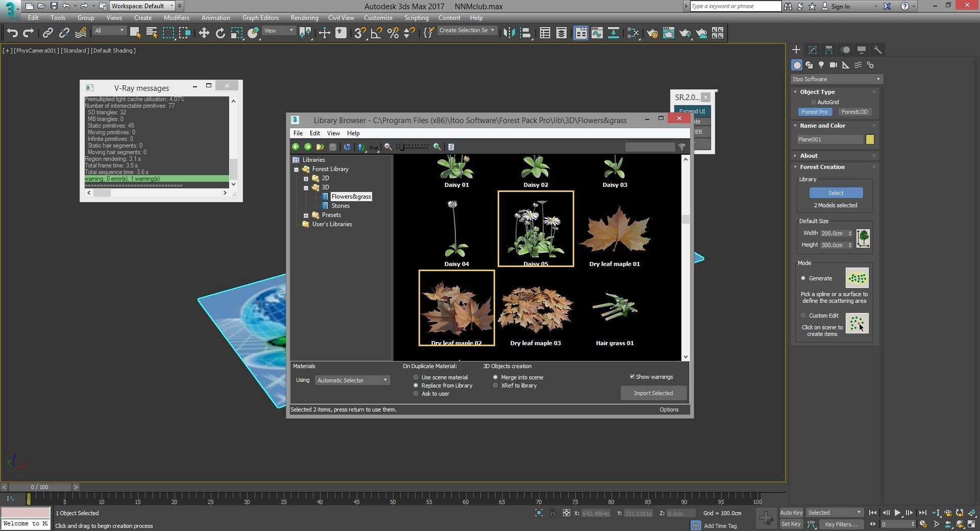Expand the 2D library tree node

coord(306,179)
